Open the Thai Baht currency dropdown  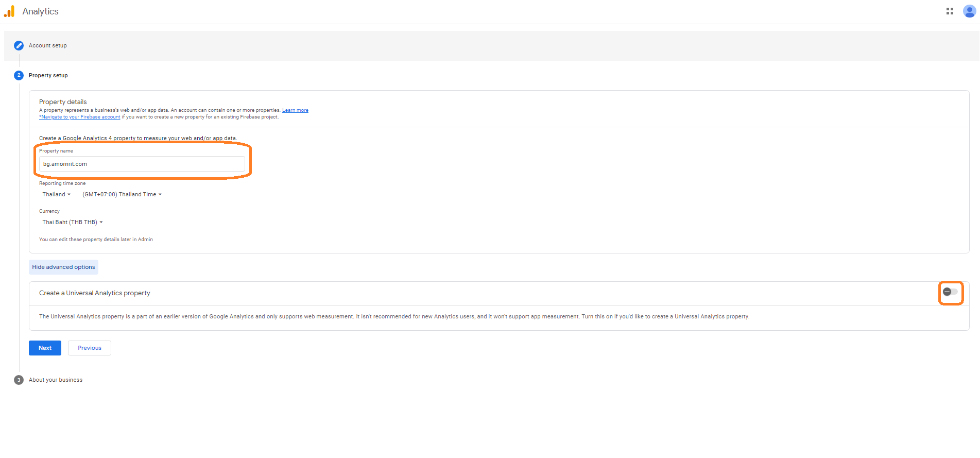(72, 222)
